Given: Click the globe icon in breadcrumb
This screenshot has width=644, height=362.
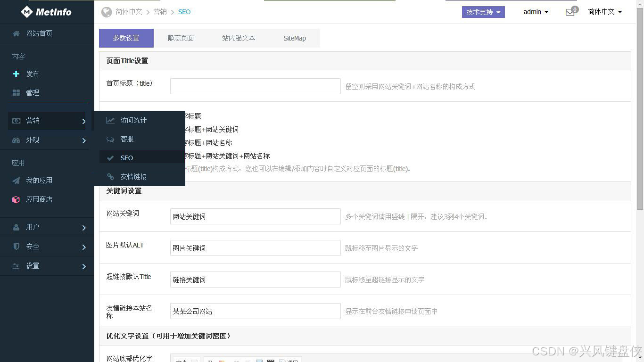Looking at the screenshot, I should tap(107, 12).
